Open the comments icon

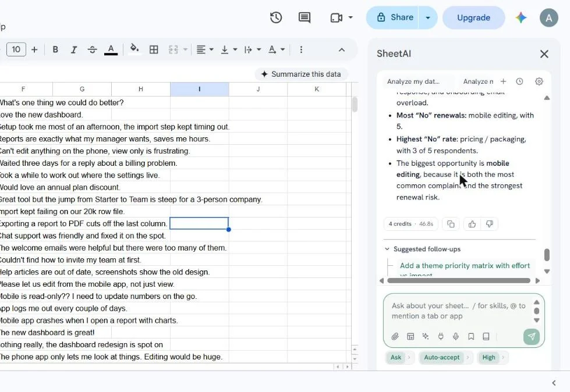pos(305,17)
